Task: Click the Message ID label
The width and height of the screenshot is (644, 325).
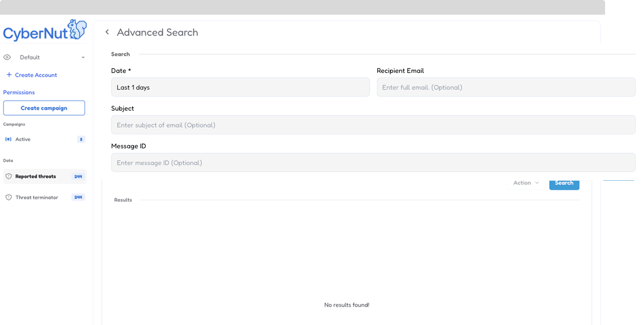Action: tap(129, 146)
